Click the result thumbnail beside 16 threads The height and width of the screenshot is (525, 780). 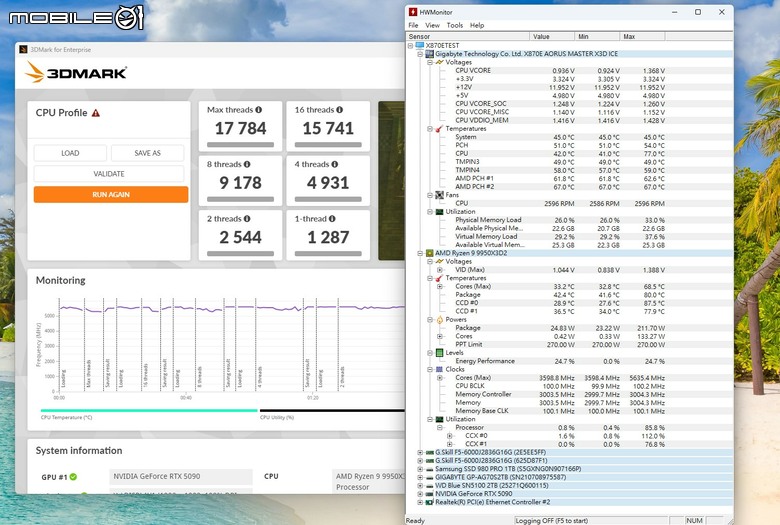pos(391,181)
